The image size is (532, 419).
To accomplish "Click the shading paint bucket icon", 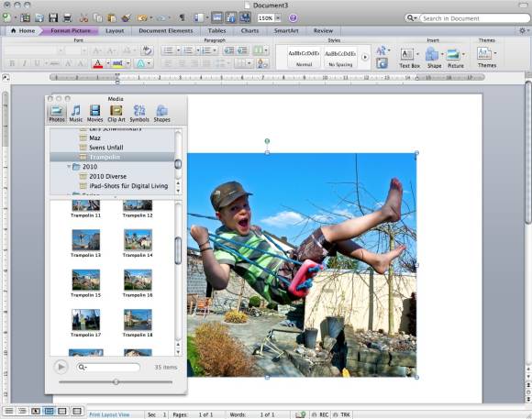I will (262, 63).
